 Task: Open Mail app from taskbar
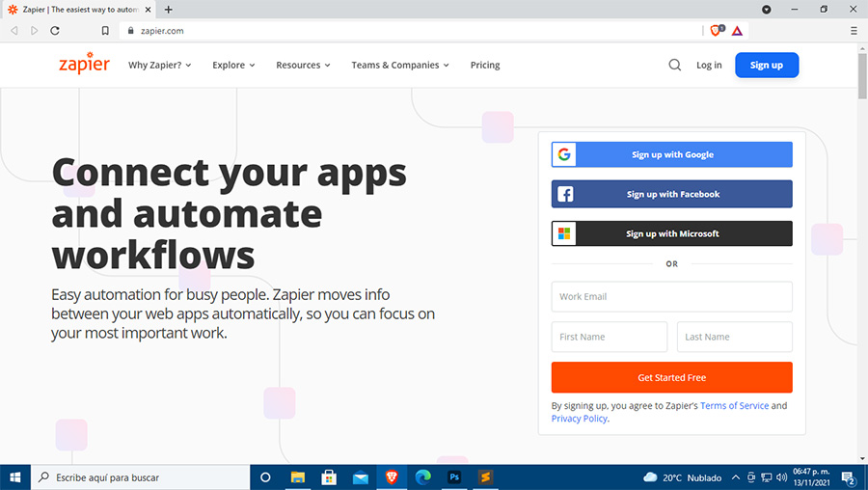point(361,477)
